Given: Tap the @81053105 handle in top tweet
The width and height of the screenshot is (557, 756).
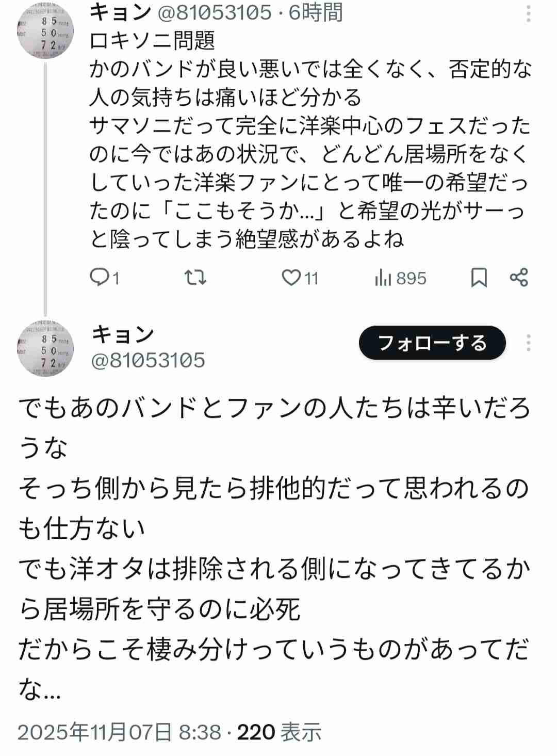Looking at the screenshot, I should pyautogui.click(x=214, y=12).
